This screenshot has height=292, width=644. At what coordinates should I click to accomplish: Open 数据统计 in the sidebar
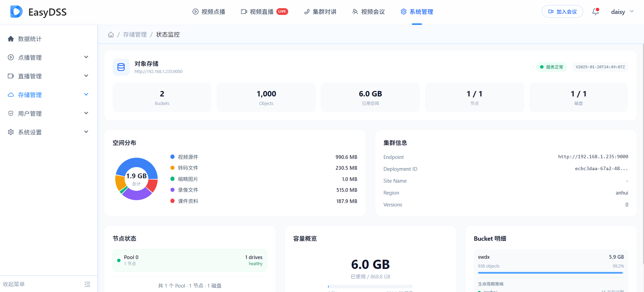coord(49,39)
